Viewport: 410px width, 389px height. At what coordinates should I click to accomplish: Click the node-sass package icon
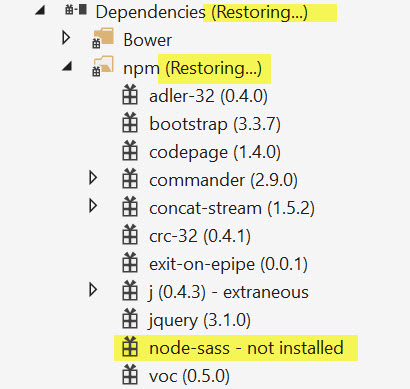point(130,347)
